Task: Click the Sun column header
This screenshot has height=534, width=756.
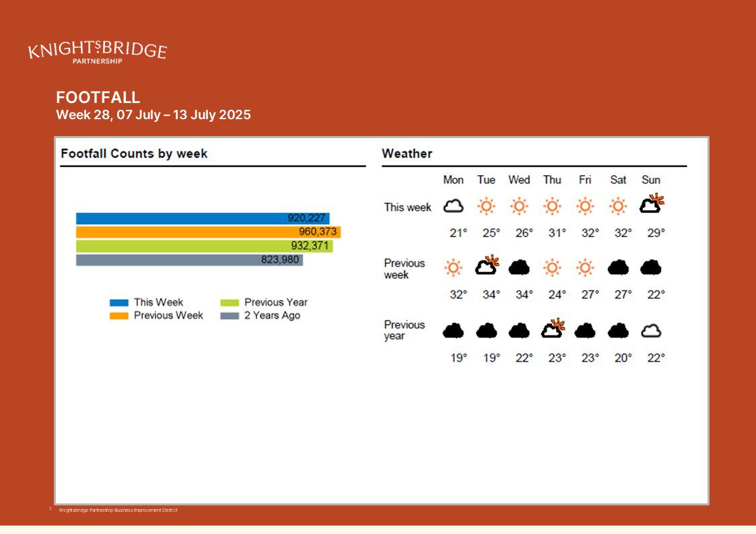Action: (651, 180)
